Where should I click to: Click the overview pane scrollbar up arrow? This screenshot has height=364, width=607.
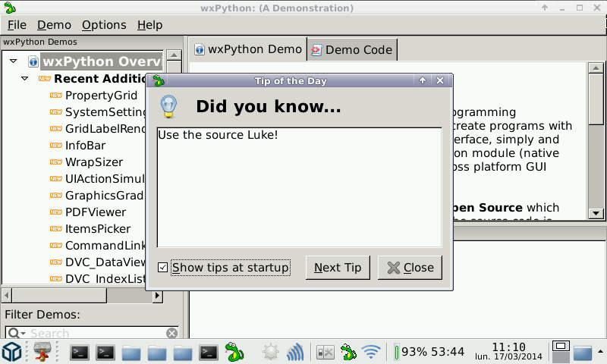coord(596,68)
